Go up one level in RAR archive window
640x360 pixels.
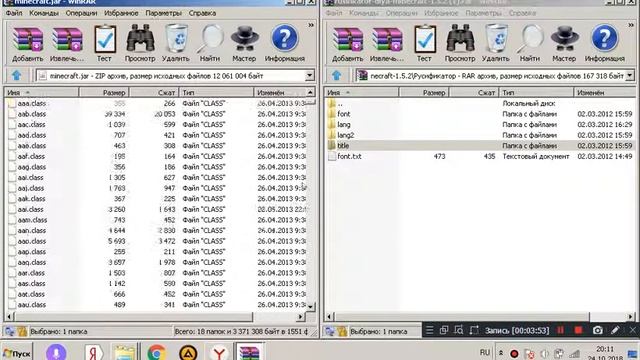click(336, 76)
